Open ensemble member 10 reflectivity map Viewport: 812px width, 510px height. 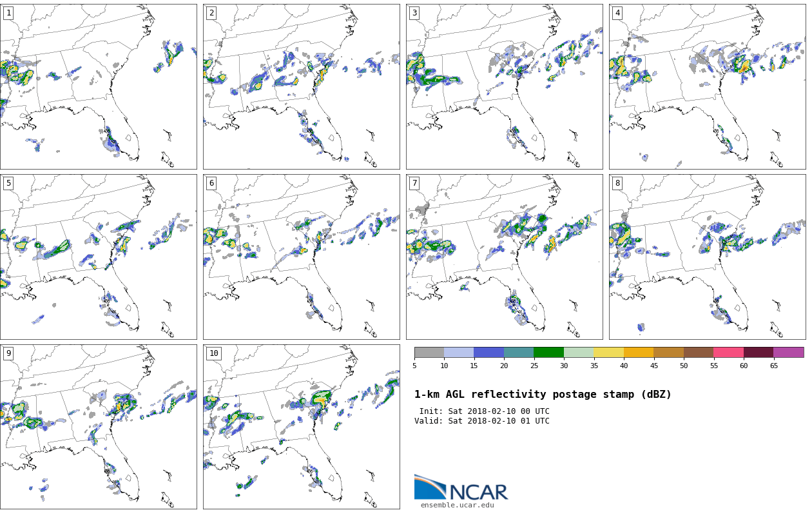click(x=301, y=427)
